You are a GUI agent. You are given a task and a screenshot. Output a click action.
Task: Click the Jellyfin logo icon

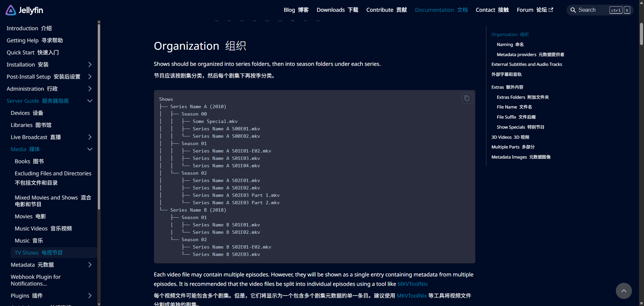pos(11,10)
